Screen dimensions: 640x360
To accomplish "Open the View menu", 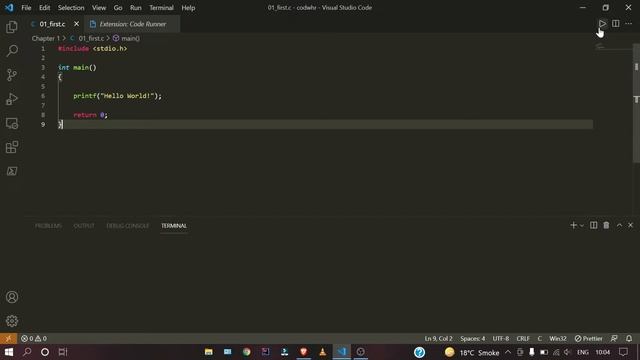I will (x=99, y=8).
